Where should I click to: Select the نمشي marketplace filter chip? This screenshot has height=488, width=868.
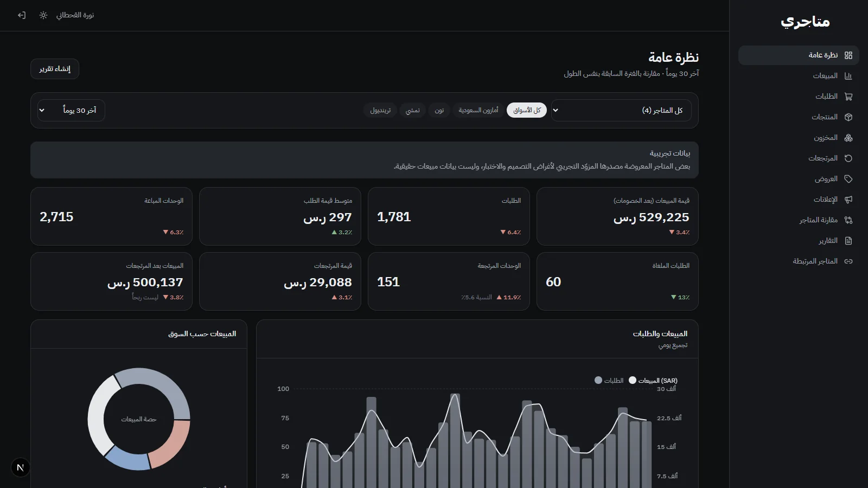click(412, 110)
